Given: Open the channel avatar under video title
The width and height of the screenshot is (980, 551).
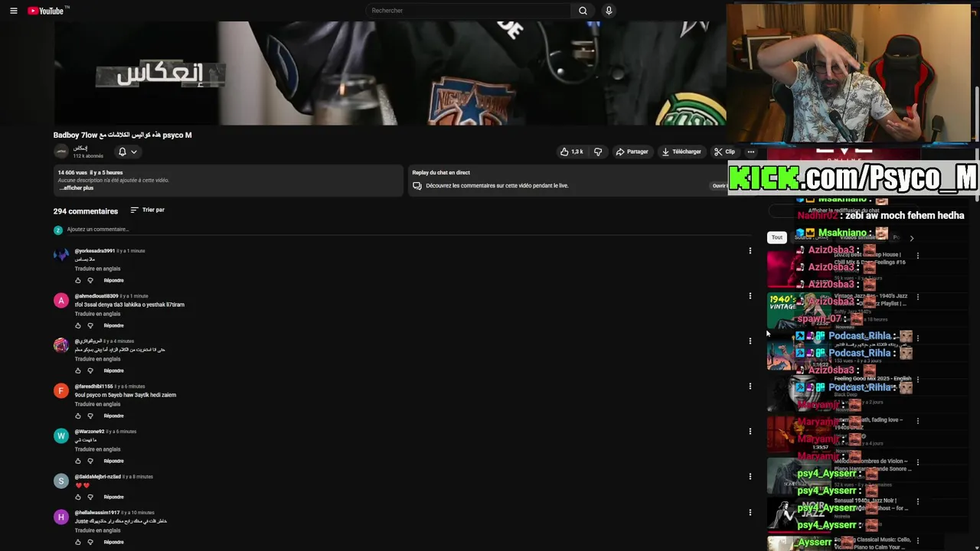Looking at the screenshot, I should pyautogui.click(x=61, y=152).
